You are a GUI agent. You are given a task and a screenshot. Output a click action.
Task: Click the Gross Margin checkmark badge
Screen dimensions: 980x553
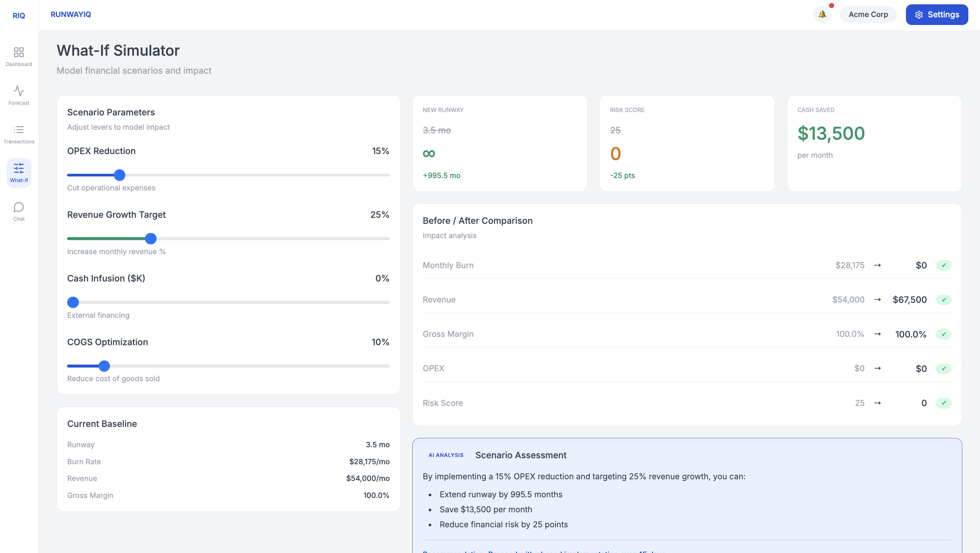[944, 334]
